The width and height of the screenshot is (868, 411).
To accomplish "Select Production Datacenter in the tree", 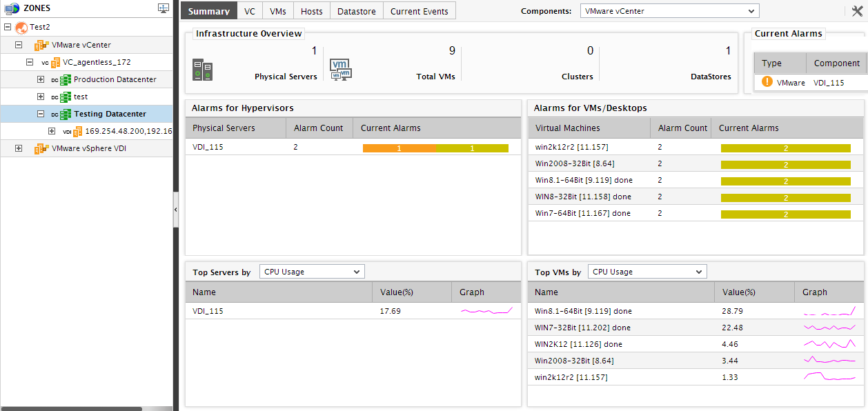I will 115,79.
